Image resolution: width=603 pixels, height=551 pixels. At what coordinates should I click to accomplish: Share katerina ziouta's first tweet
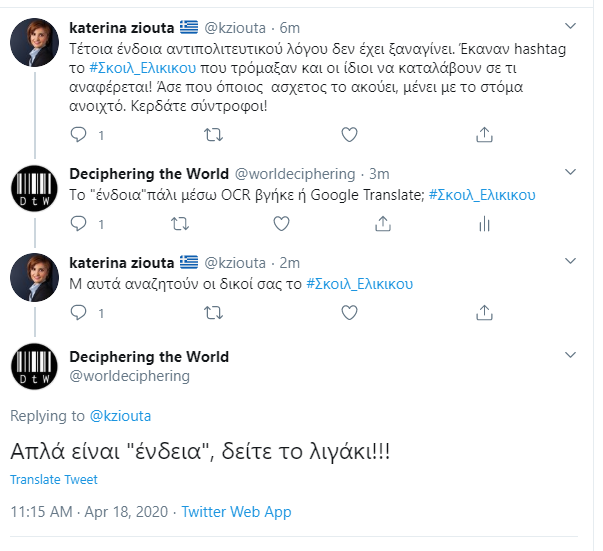484,134
